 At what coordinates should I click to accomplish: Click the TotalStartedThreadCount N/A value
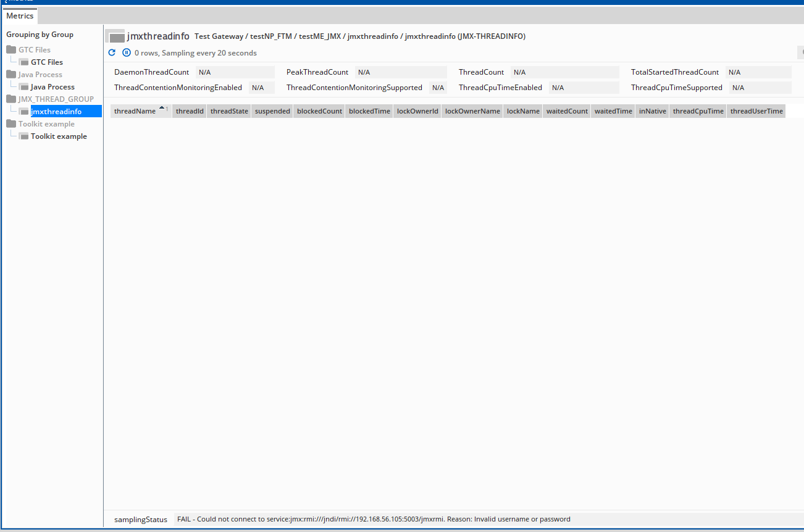coord(758,72)
